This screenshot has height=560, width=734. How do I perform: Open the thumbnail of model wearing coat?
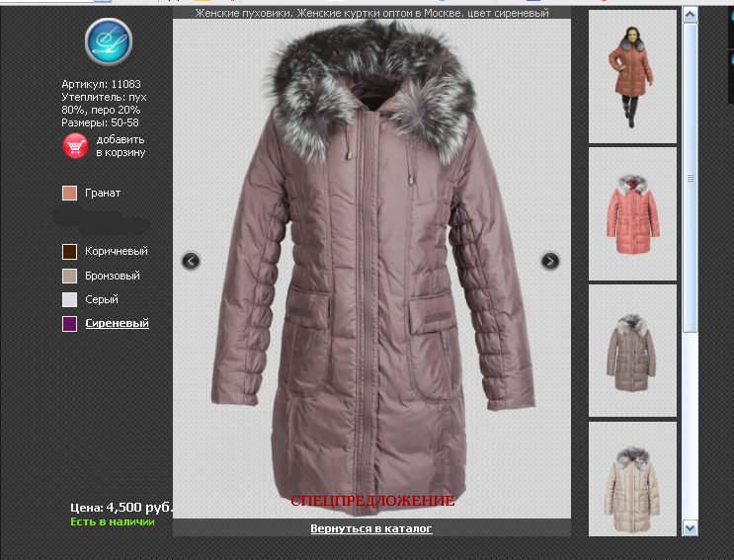pos(632,77)
